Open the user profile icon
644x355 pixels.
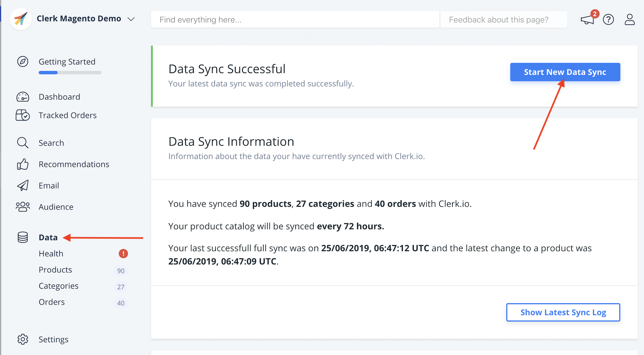(x=630, y=20)
